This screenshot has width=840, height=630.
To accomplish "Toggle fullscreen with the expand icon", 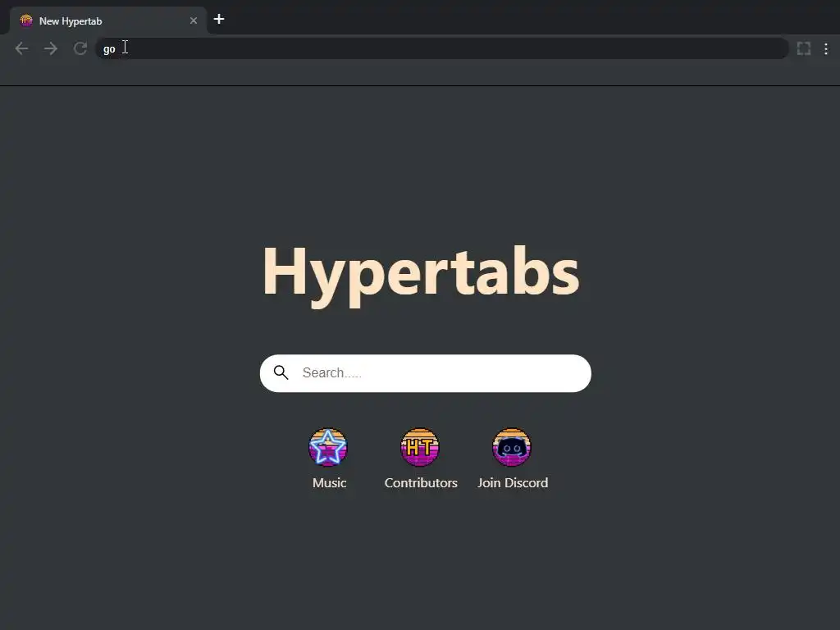I will click(804, 48).
